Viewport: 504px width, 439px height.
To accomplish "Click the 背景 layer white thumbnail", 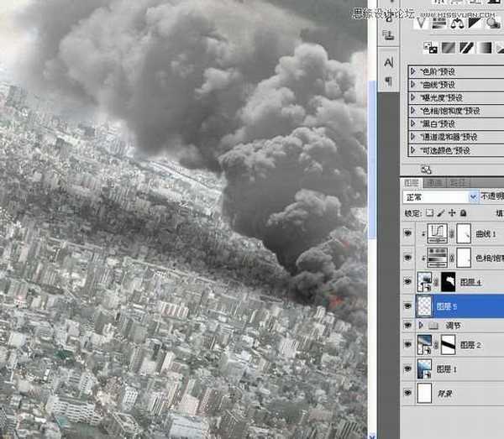I will coord(424,393).
